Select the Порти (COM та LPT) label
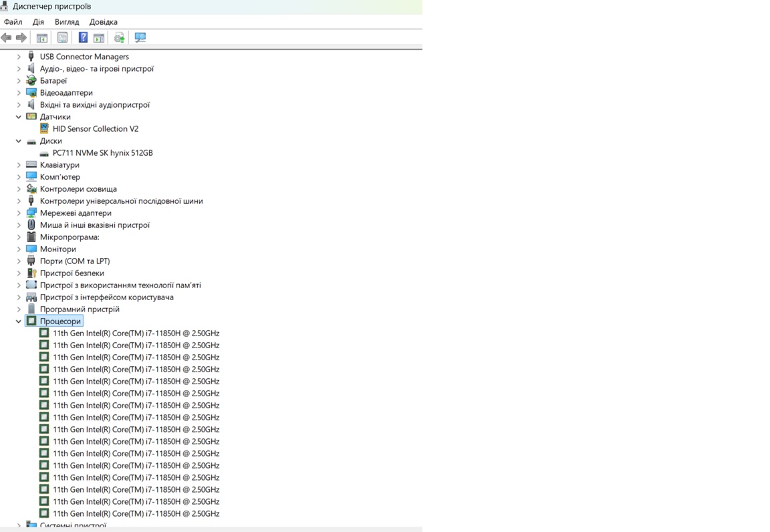 tap(75, 261)
